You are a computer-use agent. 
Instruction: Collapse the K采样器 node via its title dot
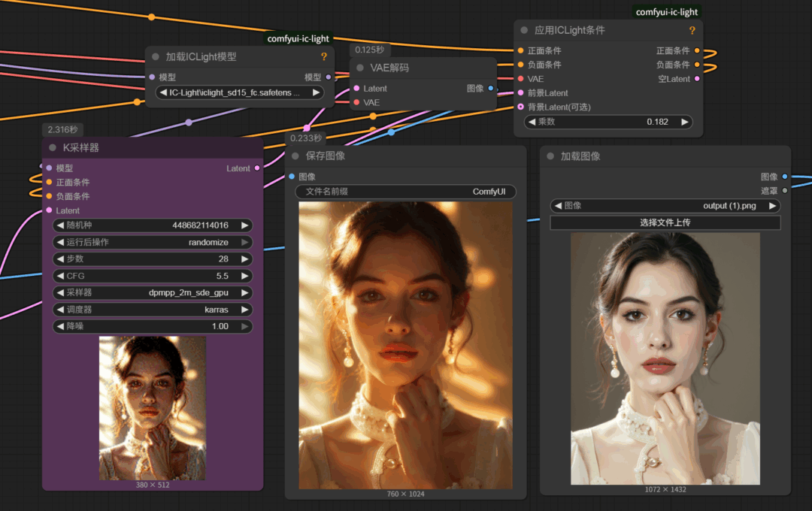click(x=53, y=147)
